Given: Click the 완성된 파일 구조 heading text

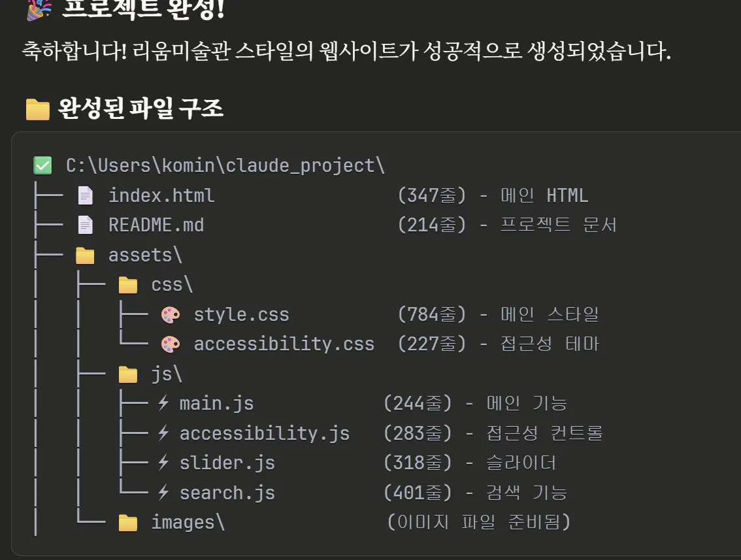Looking at the screenshot, I should click(140, 108).
